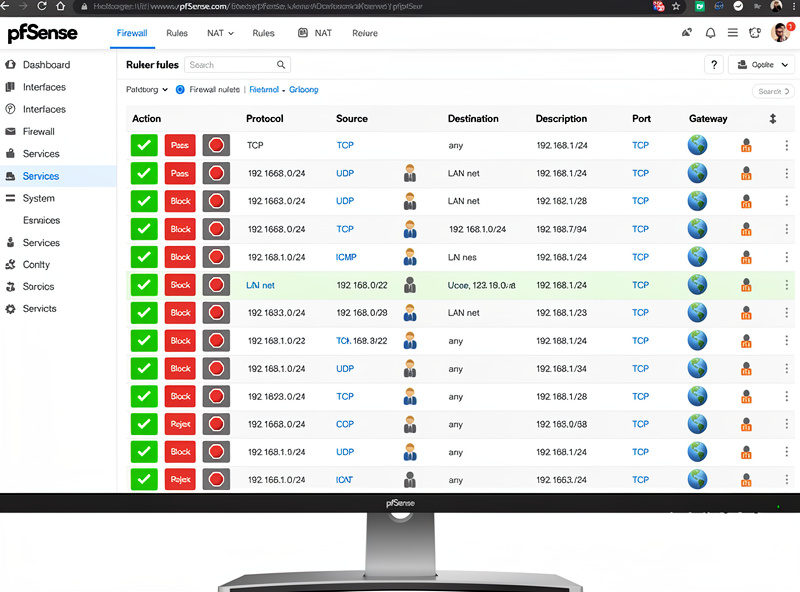Toggle green check on the ICAT row

144,480
